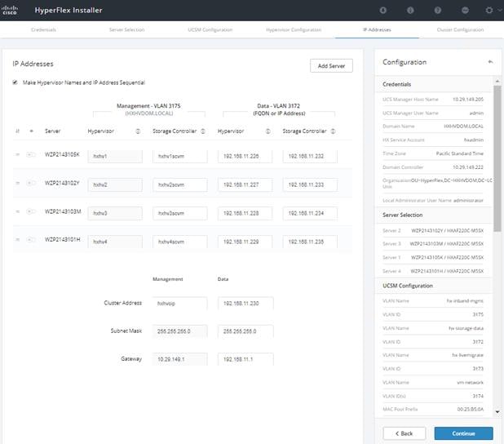
Task: Edit the data Subnet Mask field
Action: coord(245,331)
